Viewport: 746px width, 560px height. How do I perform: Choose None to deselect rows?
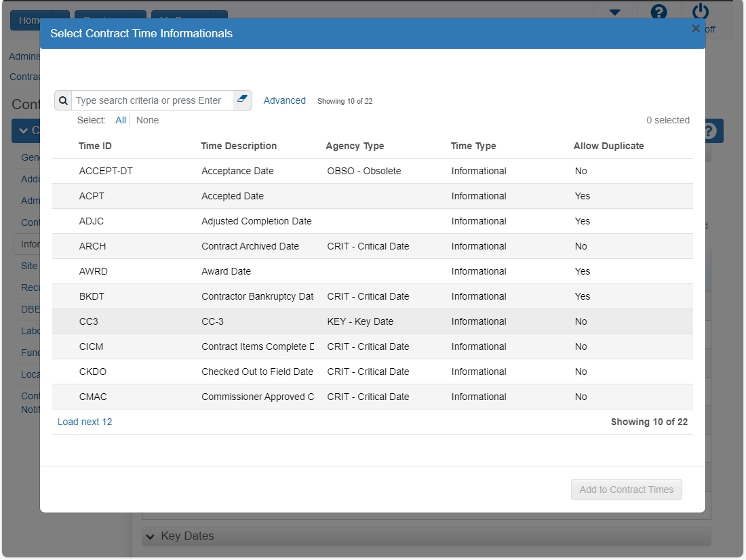[x=147, y=121]
